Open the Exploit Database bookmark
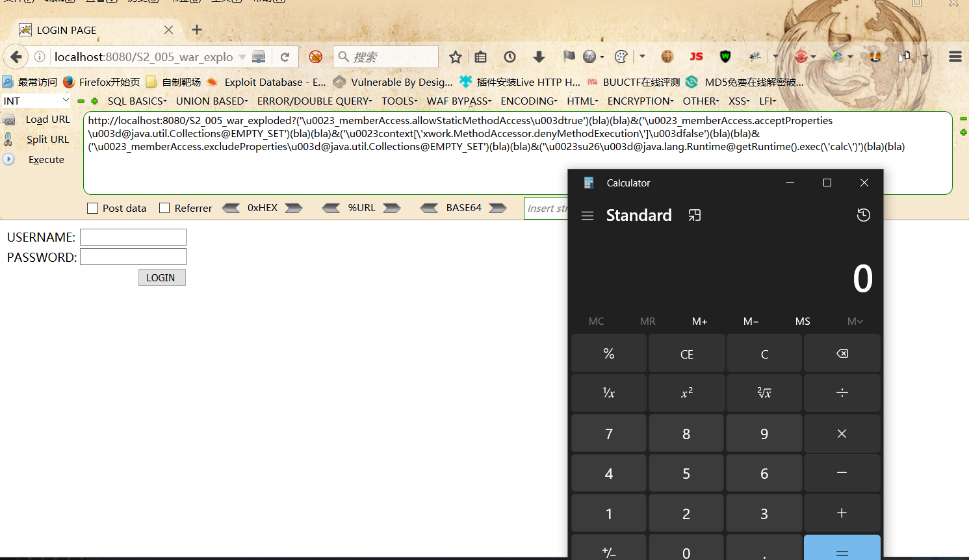The image size is (969, 560). pos(267,82)
